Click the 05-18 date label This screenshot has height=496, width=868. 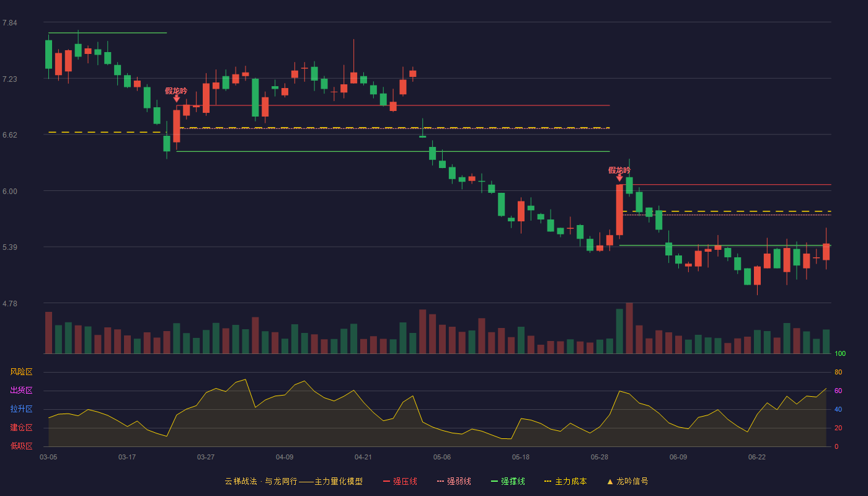[x=521, y=457]
